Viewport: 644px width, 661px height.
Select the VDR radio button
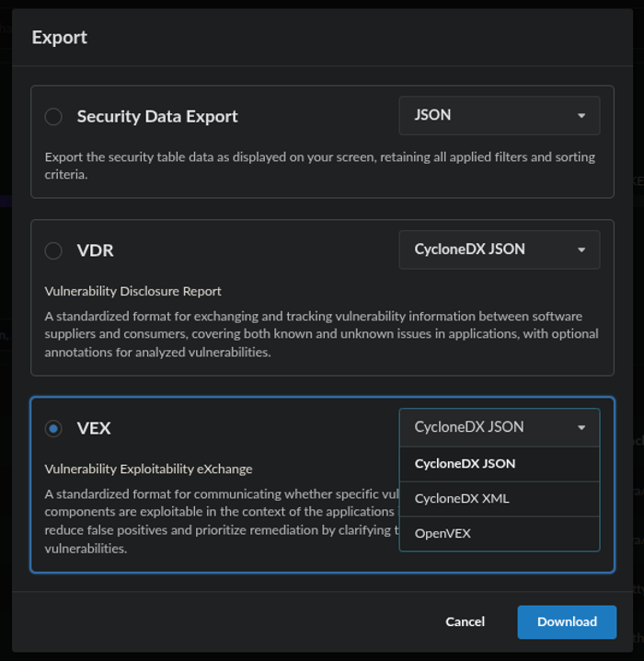tap(54, 250)
